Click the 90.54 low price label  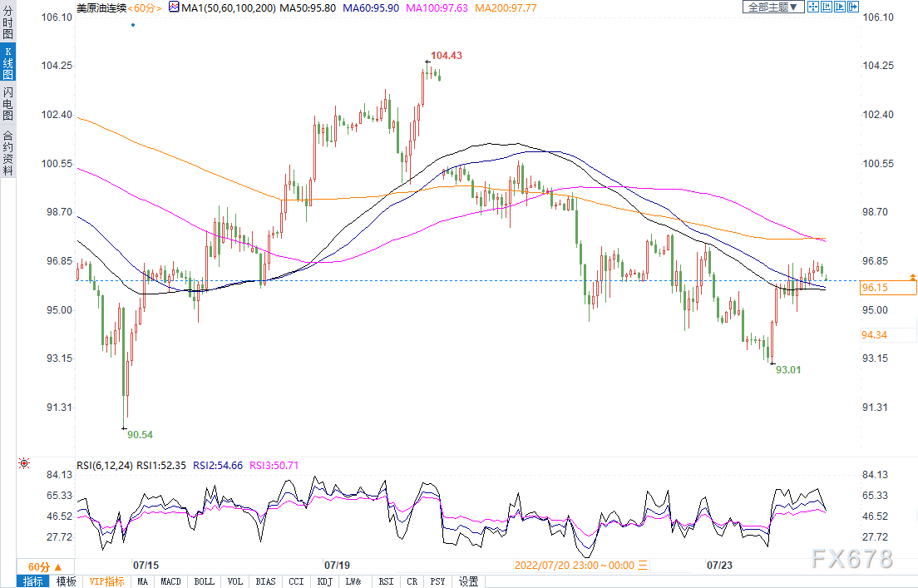point(140,435)
